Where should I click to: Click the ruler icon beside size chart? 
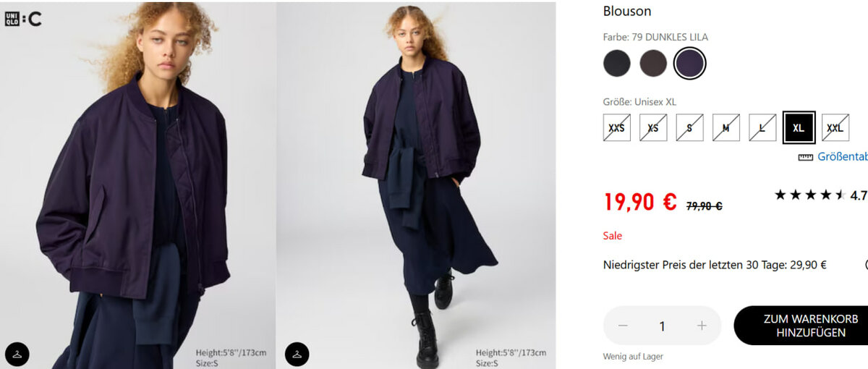pos(805,157)
